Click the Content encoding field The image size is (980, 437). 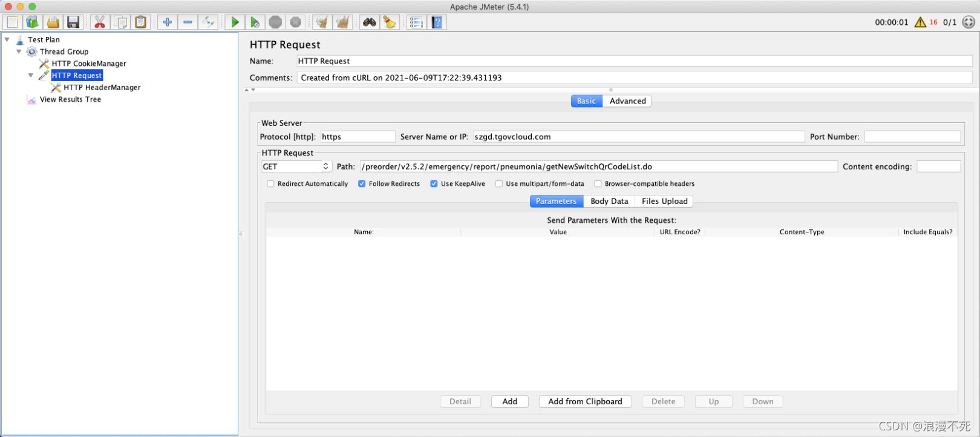click(938, 166)
